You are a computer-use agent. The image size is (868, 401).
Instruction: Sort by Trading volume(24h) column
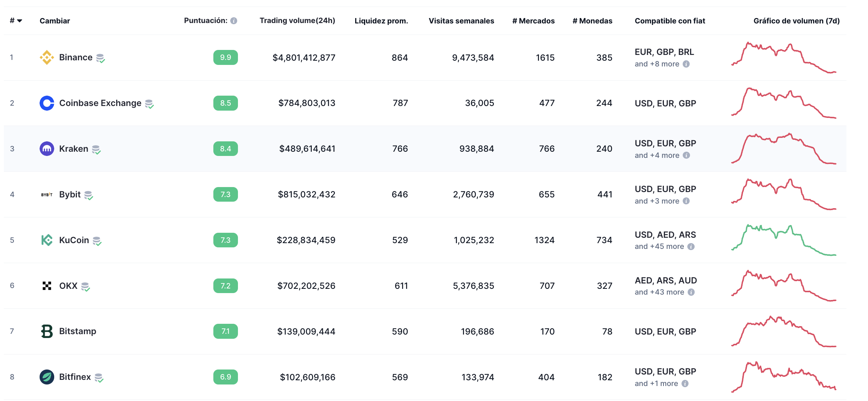(297, 21)
